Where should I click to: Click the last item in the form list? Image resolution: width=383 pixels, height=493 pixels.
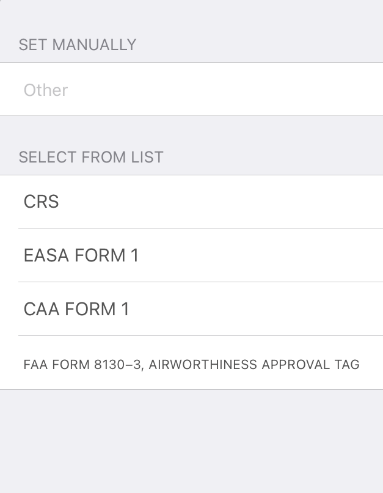(191, 363)
